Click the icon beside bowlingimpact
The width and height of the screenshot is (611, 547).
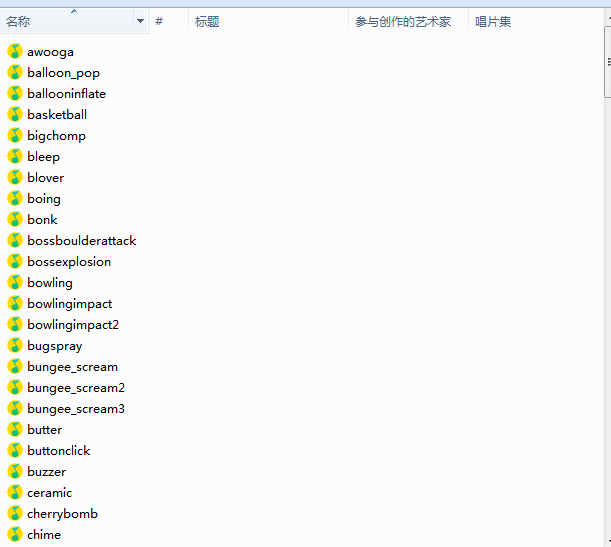pos(15,304)
